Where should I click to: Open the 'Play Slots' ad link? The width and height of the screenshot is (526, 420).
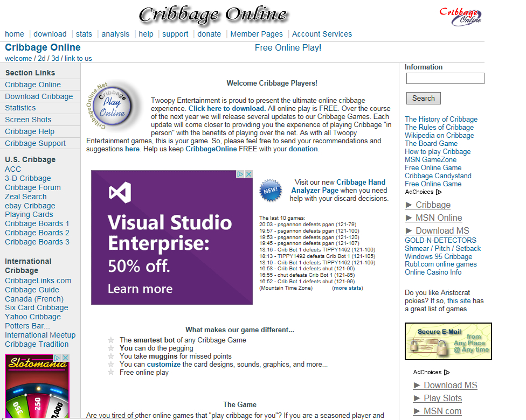click(x=438, y=398)
